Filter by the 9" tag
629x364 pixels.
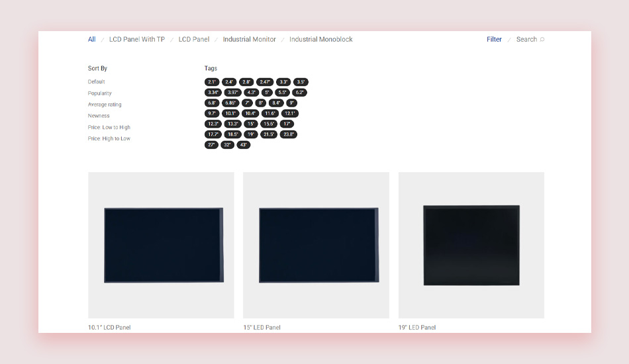(x=291, y=103)
